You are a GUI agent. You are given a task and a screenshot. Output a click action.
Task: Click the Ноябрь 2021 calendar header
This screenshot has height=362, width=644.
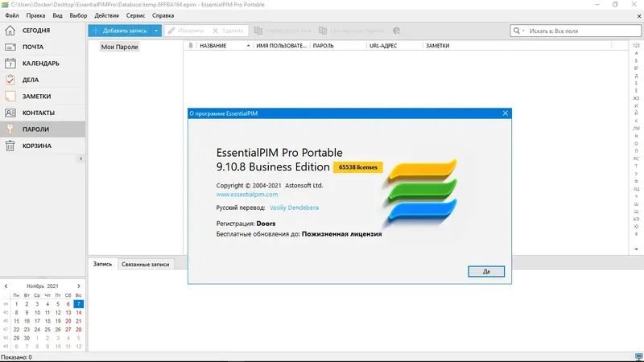[x=43, y=286]
